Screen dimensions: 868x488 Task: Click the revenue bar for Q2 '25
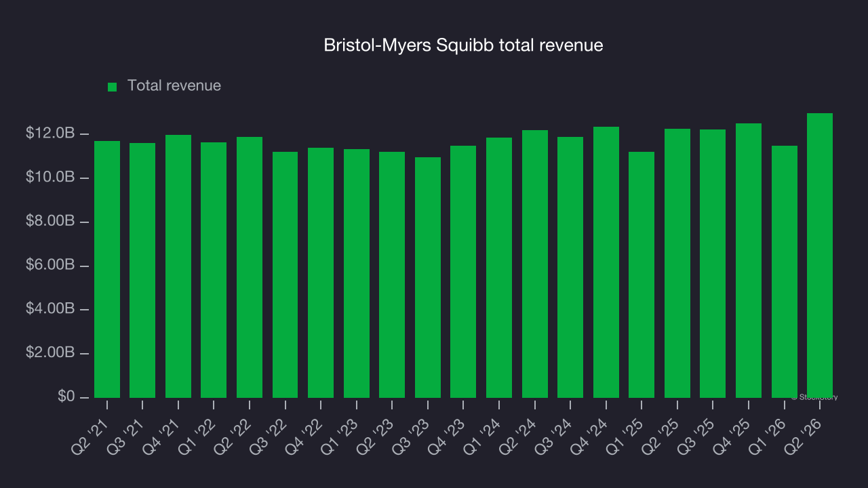point(677,263)
